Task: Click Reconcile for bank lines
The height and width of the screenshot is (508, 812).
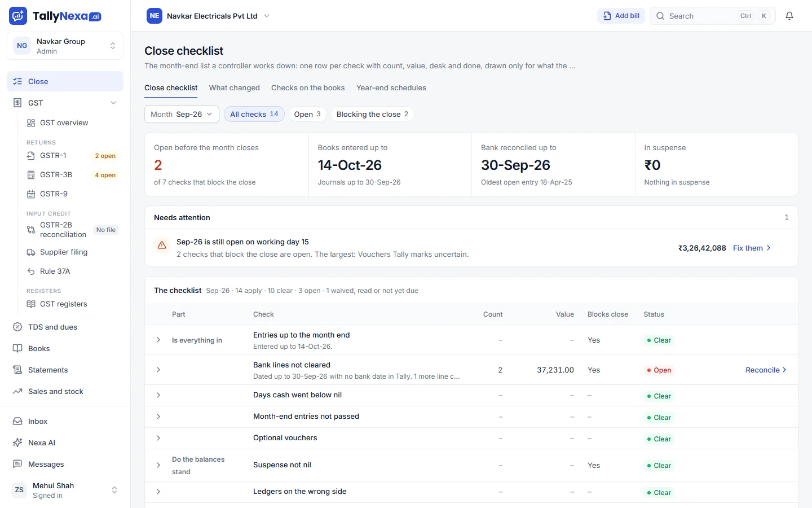Action: 766,370
